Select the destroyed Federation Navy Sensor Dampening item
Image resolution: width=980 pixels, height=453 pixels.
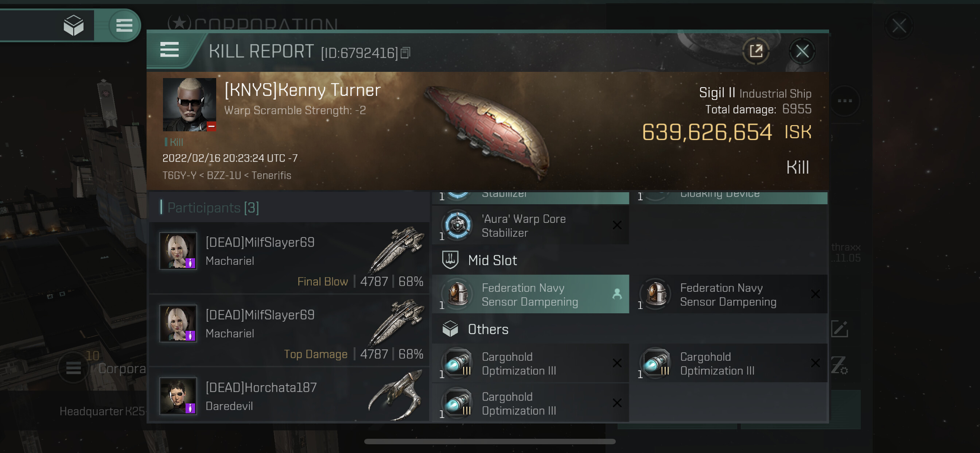(x=728, y=294)
